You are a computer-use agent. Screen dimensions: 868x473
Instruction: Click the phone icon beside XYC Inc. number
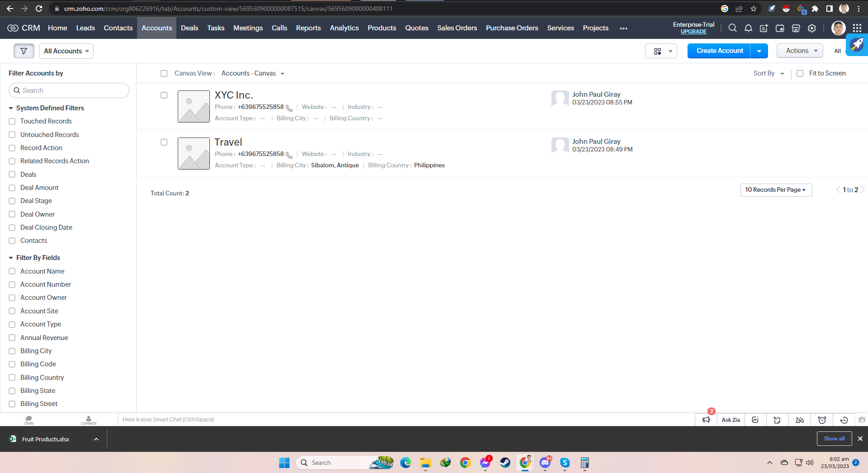tap(289, 108)
